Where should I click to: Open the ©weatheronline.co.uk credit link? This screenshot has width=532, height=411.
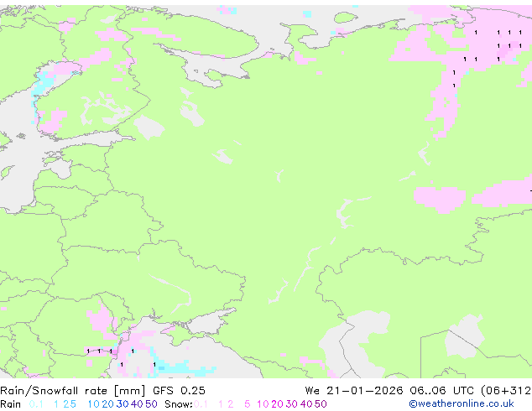462,404
